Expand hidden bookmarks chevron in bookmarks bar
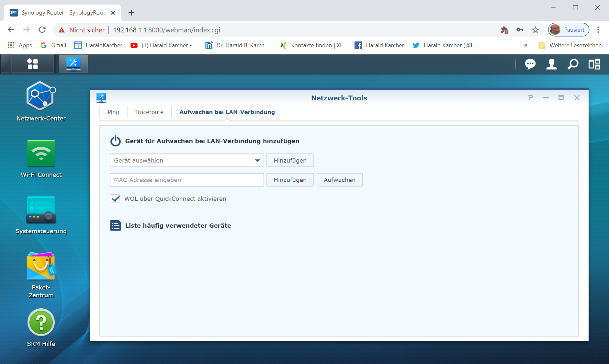This screenshot has width=609, height=364. [x=525, y=45]
